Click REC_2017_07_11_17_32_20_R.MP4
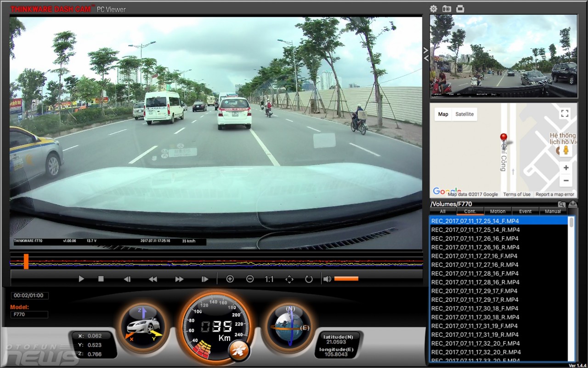This screenshot has height=368, width=588. [499, 352]
